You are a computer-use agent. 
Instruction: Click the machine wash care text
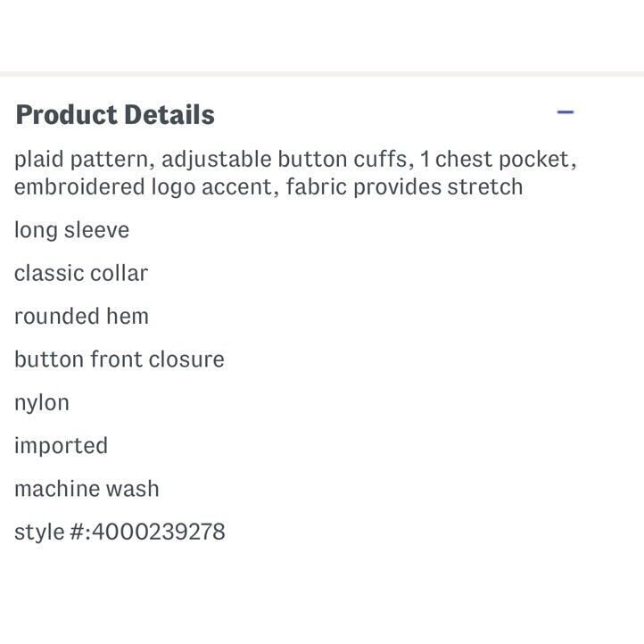tap(87, 489)
